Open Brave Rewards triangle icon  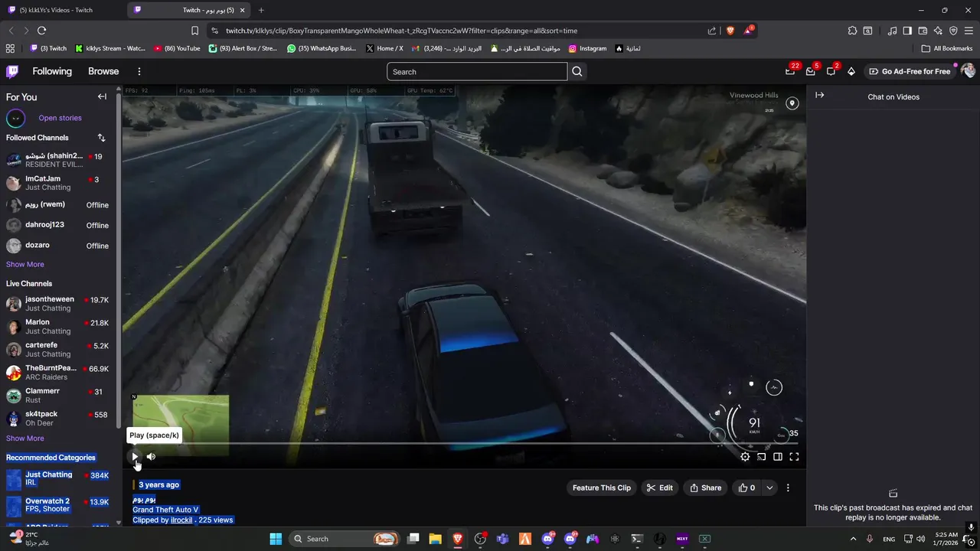pos(748,31)
